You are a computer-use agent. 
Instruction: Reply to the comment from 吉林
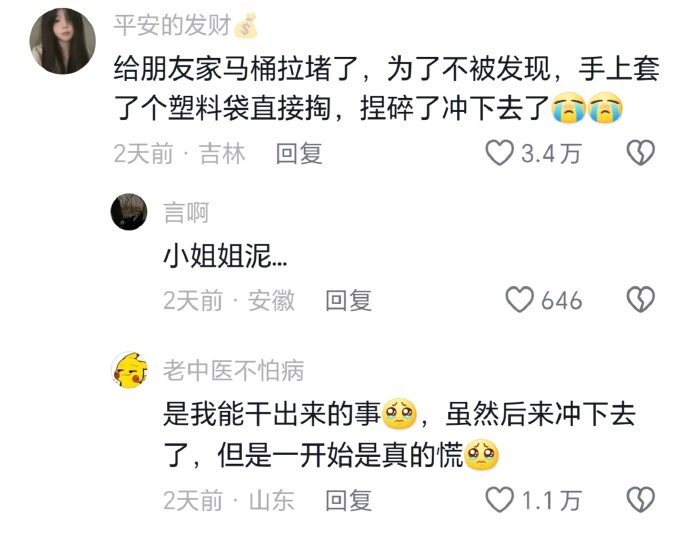[299, 154]
